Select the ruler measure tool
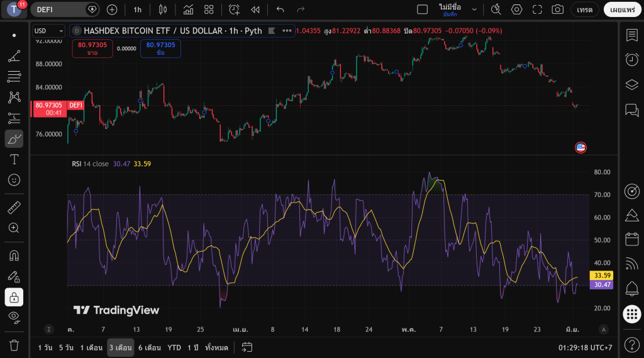Viewport: 644px width, 358px height. tap(14, 208)
